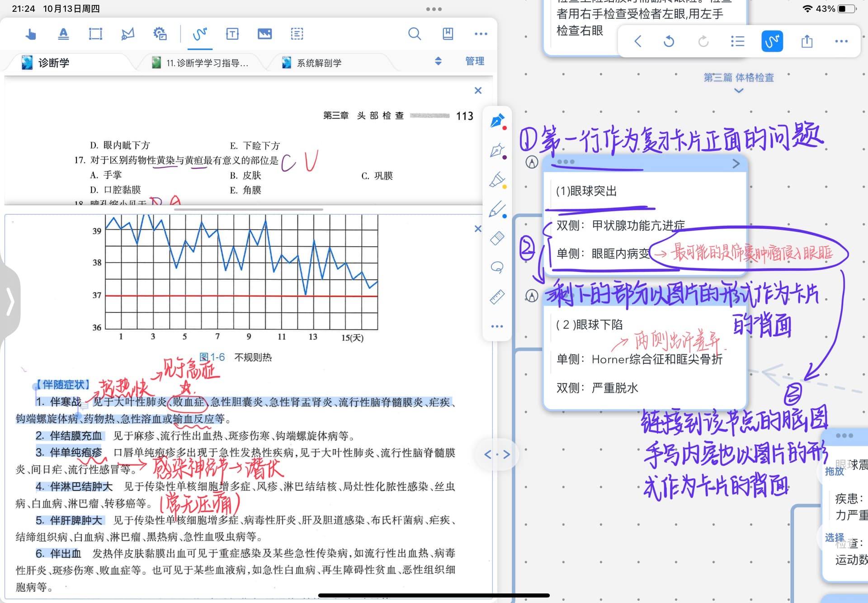Tap the three dots multitasking control at top
Viewport: 868px width, 603px height.
point(434,9)
